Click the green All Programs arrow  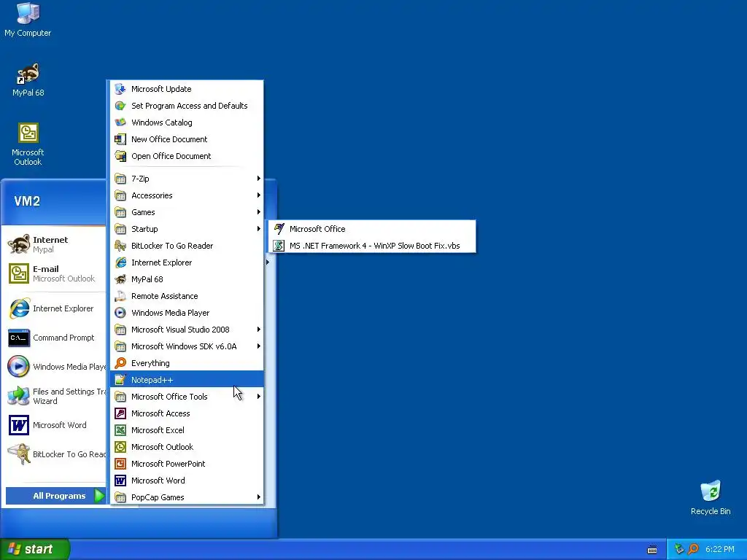tap(99, 496)
